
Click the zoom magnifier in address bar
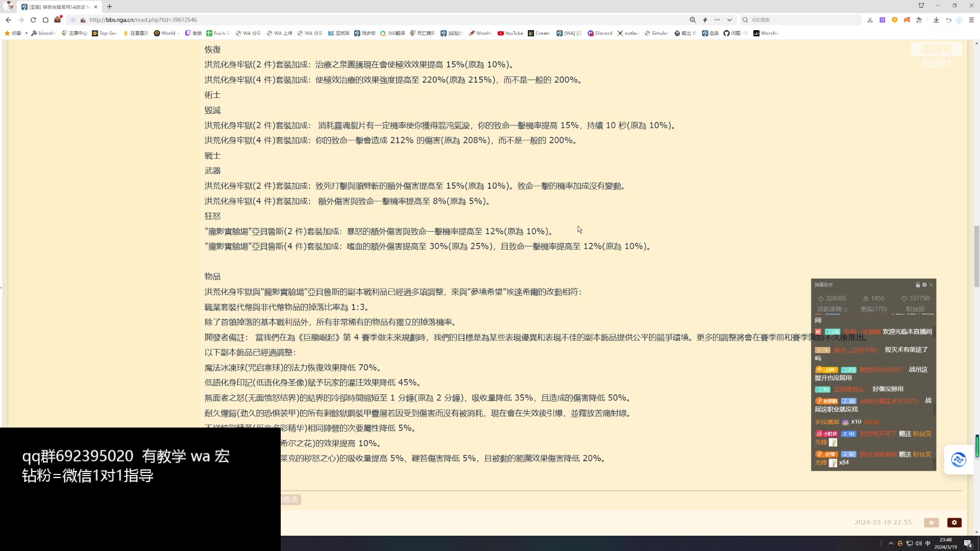coord(693,20)
